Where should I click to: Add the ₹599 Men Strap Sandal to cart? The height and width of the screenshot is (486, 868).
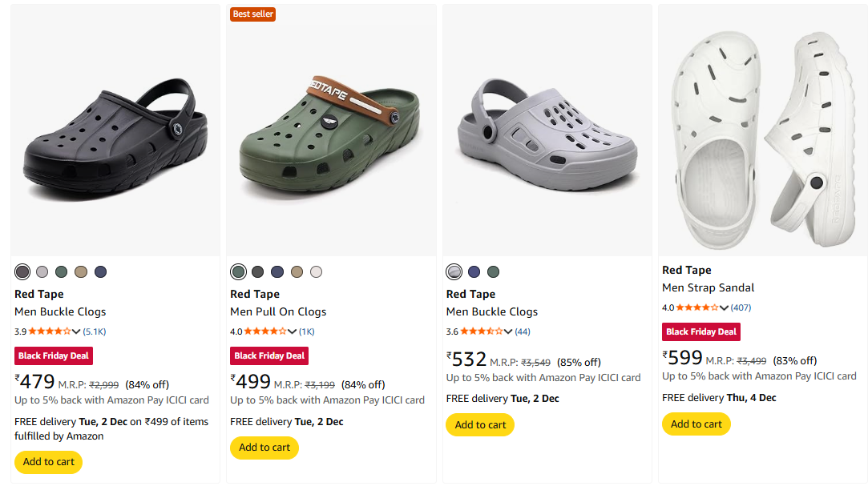(696, 424)
